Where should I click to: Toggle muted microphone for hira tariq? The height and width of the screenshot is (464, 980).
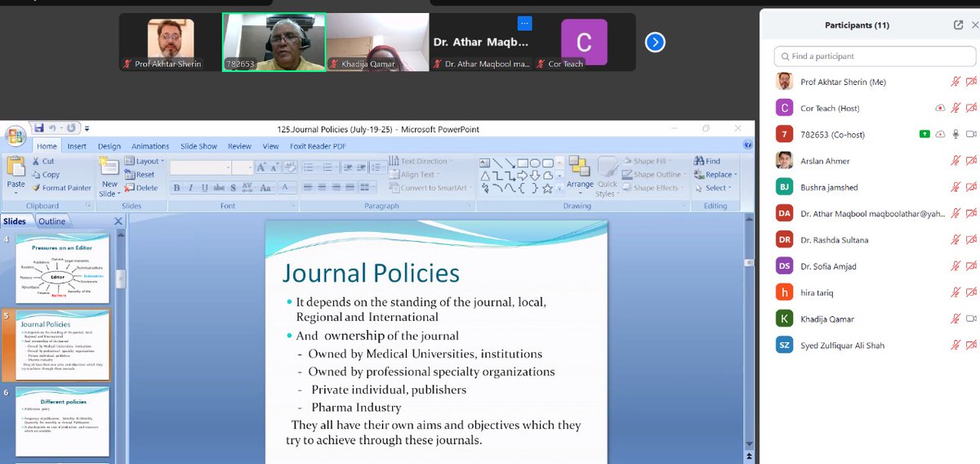coord(955,292)
